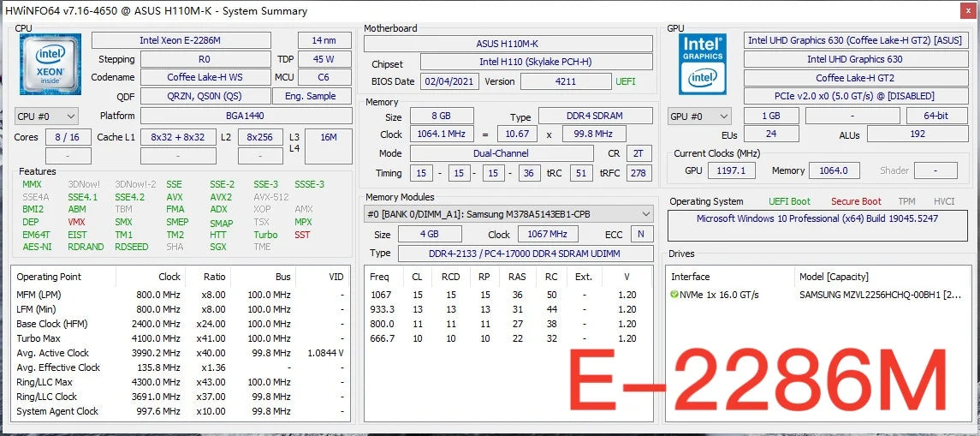Screen dimensions: 980x436
Task: Click the MCU value C6
Action: tap(324, 78)
